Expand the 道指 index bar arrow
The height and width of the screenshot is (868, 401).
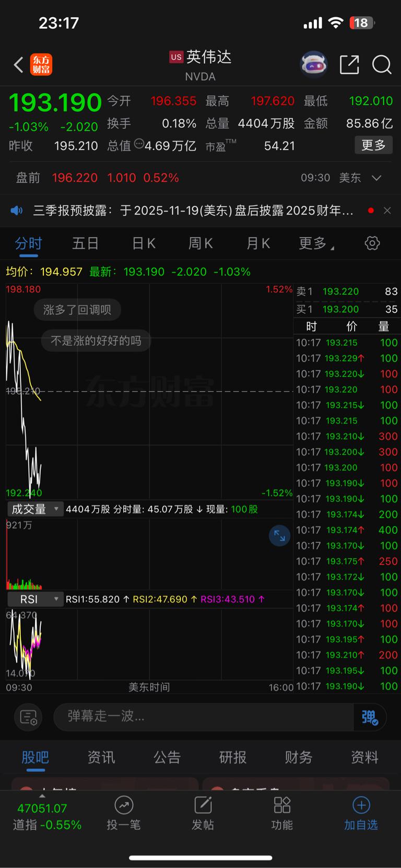(42, 796)
